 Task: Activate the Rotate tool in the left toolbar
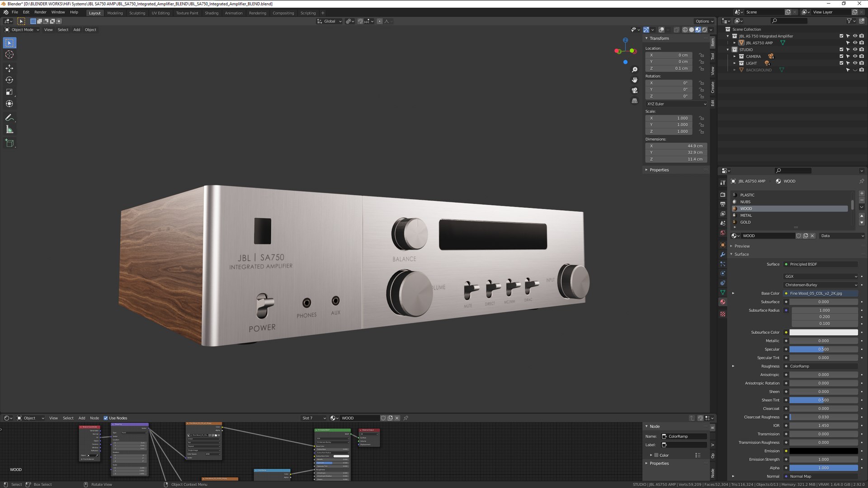pyautogui.click(x=9, y=80)
